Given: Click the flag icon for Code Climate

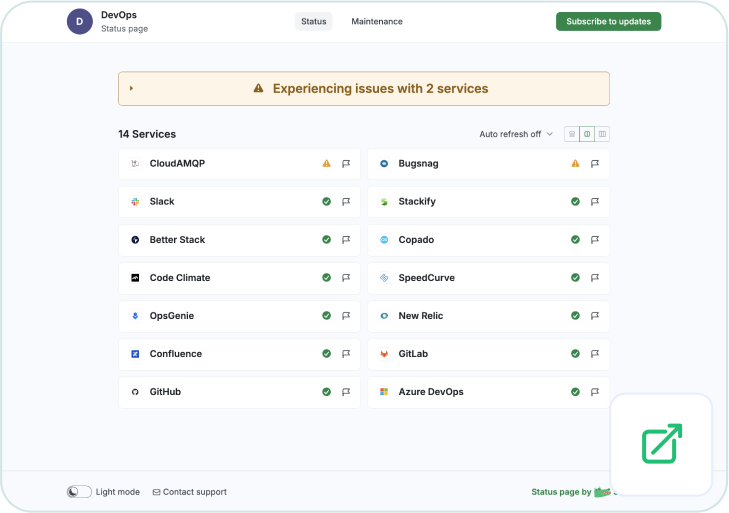Looking at the screenshot, I should pos(346,278).
